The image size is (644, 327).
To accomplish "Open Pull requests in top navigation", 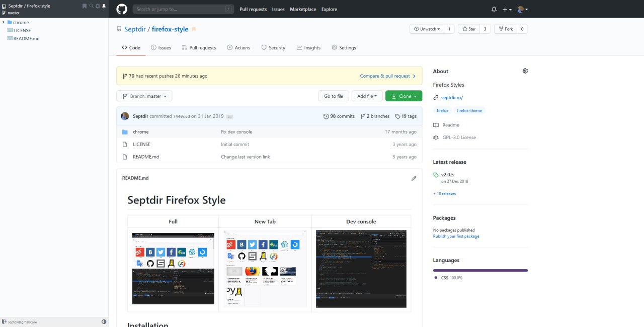I will point(253,9).
